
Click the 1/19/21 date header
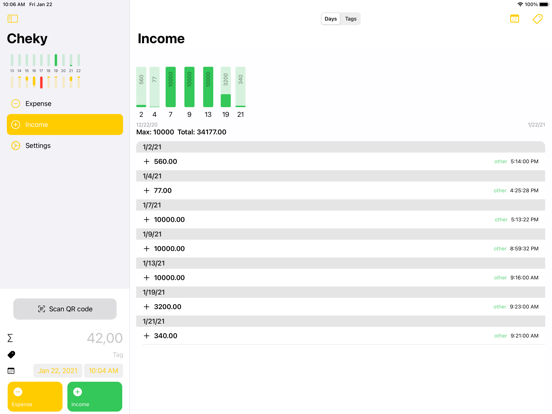(340, 292)
